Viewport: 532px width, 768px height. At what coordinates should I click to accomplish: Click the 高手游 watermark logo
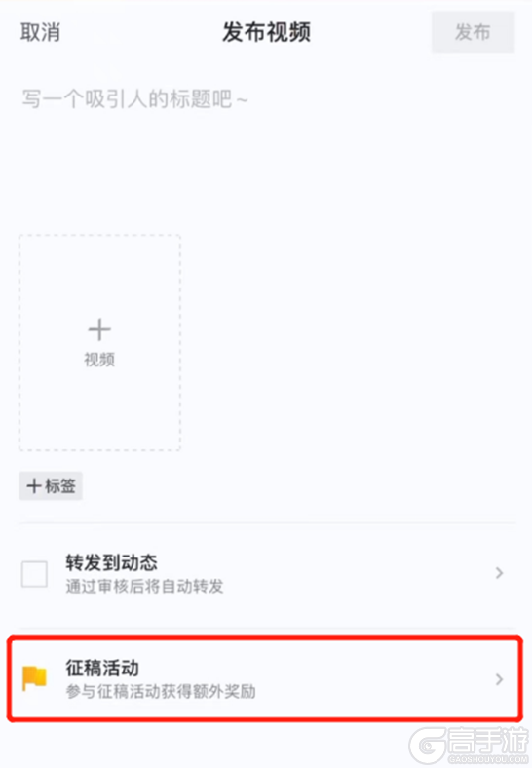pos(470,745)
